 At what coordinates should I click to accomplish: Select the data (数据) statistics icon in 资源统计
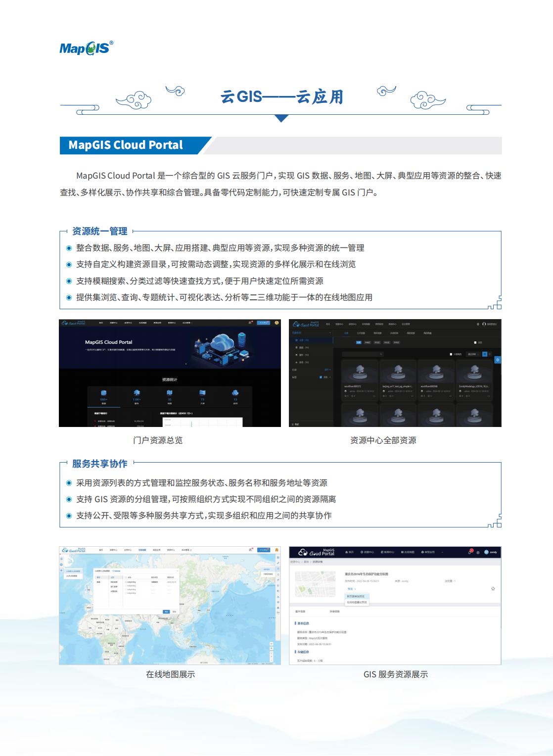click(x=103, y=393)
